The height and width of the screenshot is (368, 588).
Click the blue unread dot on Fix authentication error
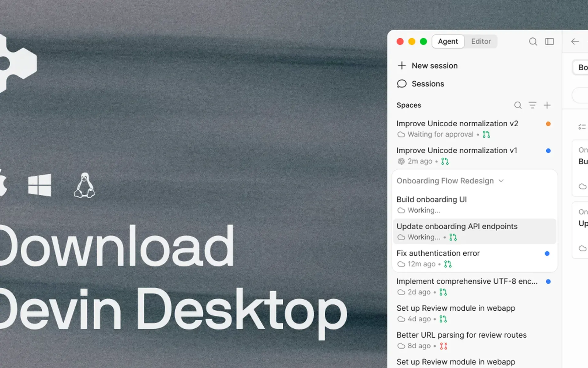547,254
